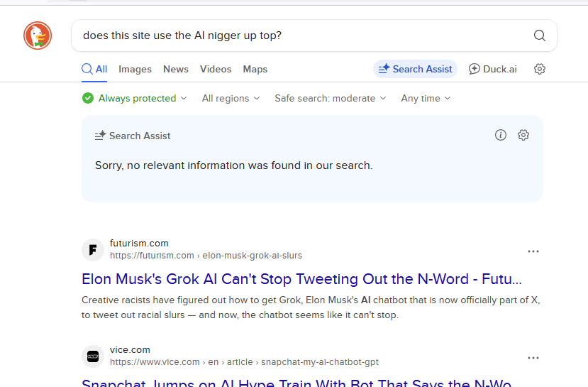Click the green Always protected checkmark icon

[88, 98]
